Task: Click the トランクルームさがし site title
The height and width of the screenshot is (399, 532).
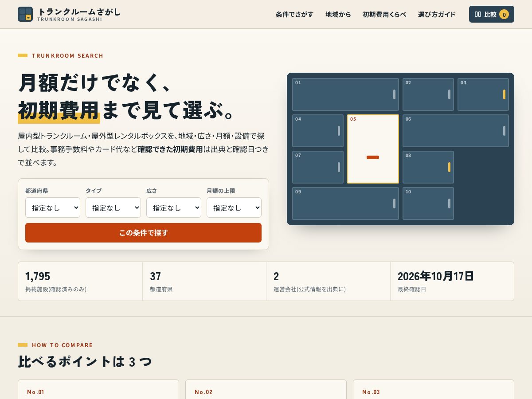Action: (79, 12)
